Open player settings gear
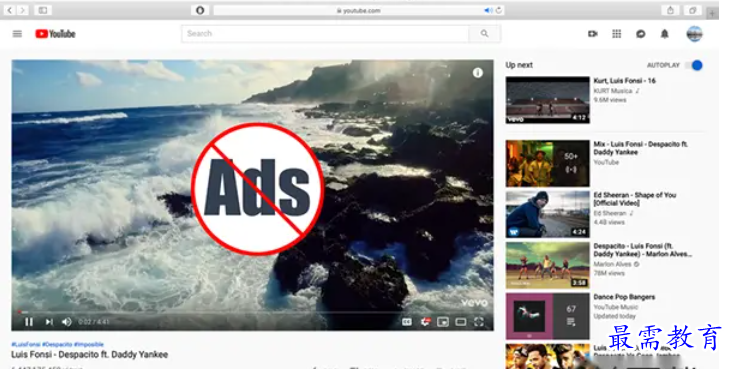Screen dimensions: 730x369 point(425,322)
